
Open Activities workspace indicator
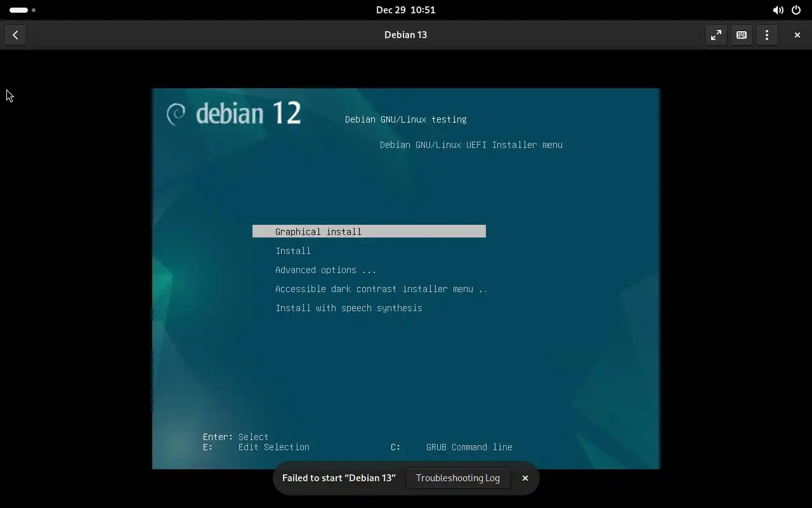tap(22, 10)
